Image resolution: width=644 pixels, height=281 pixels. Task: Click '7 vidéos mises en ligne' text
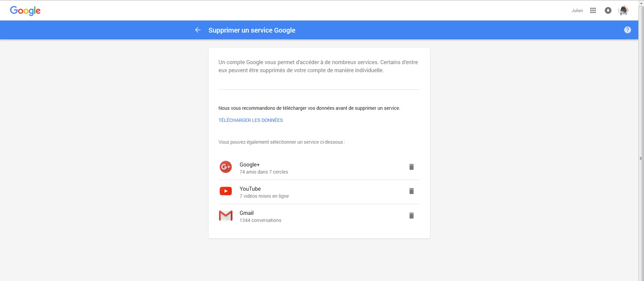pos(264,196)
